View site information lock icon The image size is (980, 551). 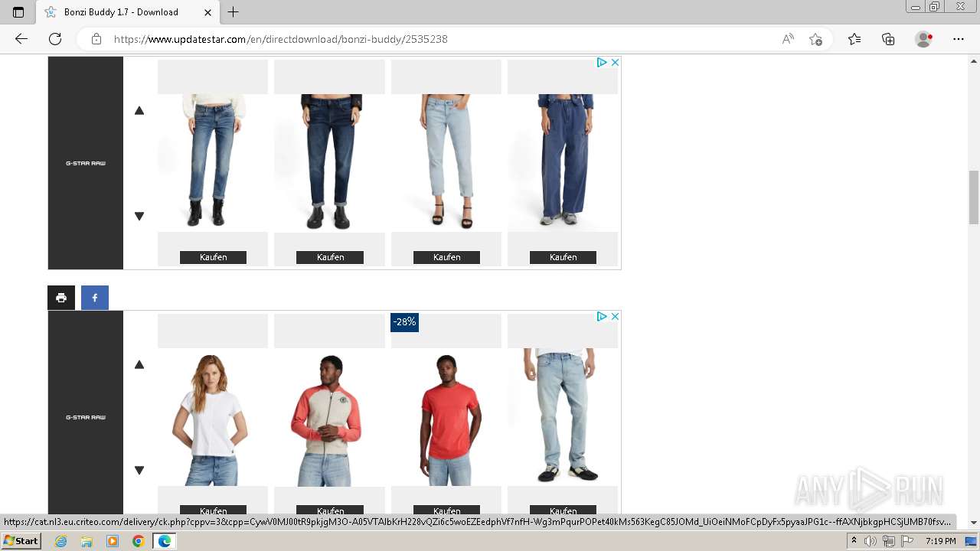pyautogui.click(x=96, y=39)
